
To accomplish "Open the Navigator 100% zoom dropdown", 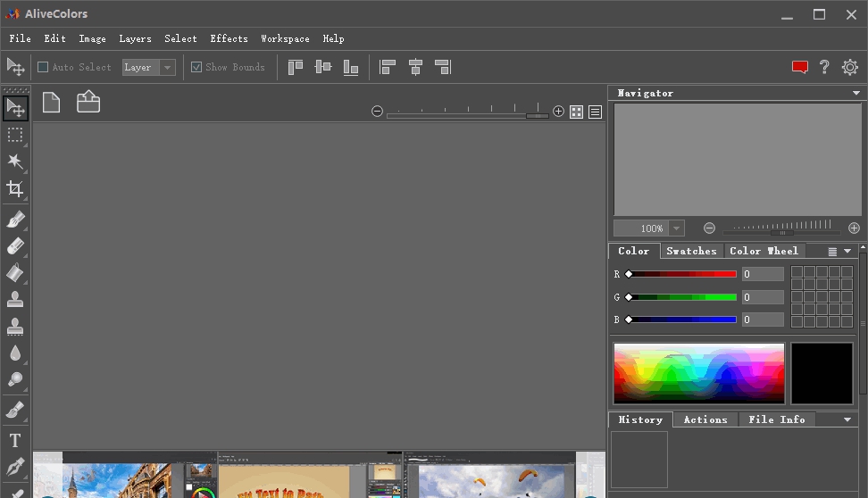I will (x=676, y=228).
